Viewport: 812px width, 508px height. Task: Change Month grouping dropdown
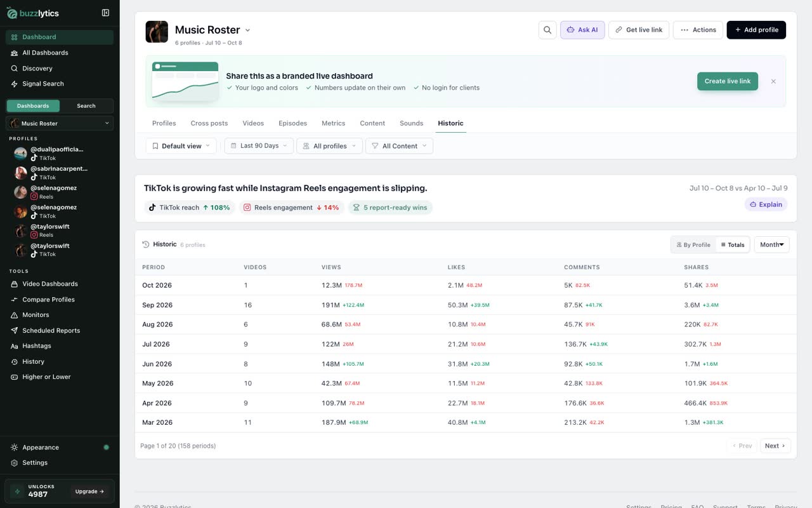[x=772, y=244]
